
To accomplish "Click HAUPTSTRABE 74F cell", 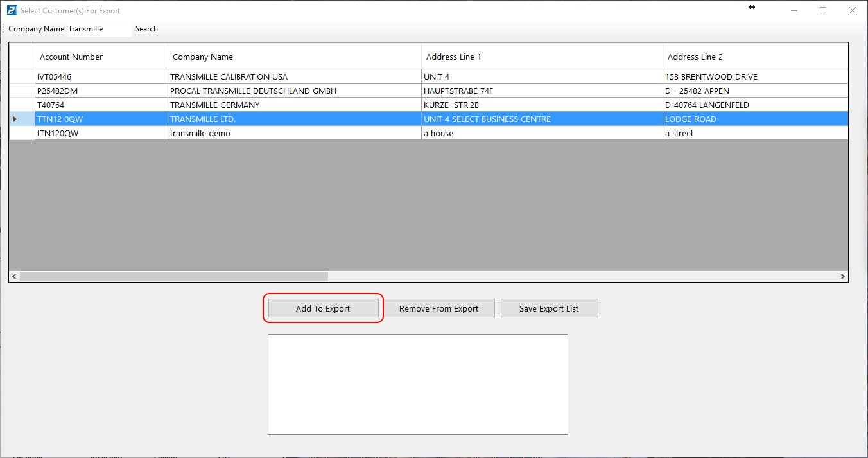I will click(x=542, y=91).
